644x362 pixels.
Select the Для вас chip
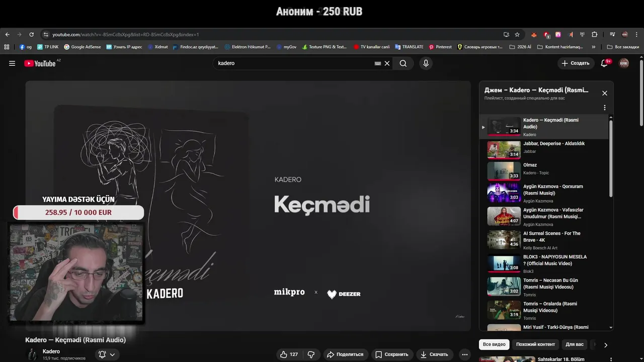[575, 344]
